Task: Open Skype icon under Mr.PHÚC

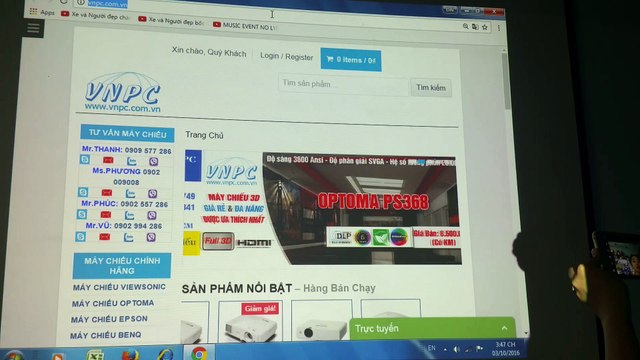Action: [x=82, y=214]
